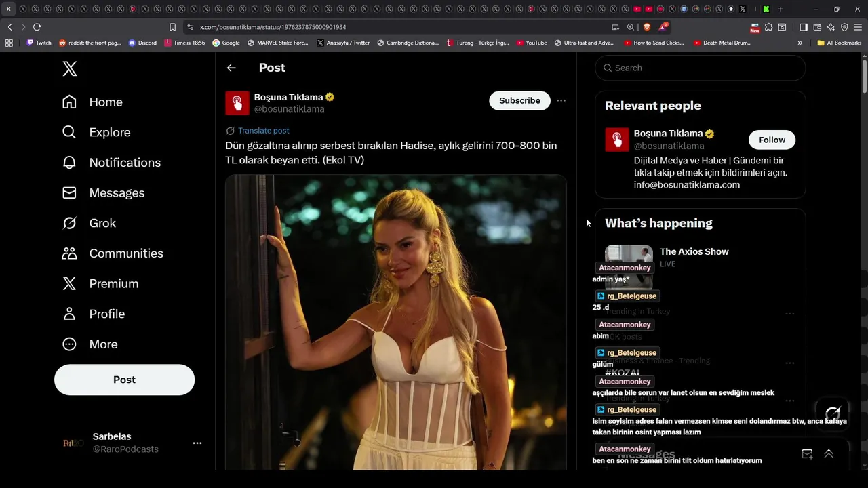Open the Brave VPN shield icon
Viewport: 868px width, 488px height.
tap(844, 27)
